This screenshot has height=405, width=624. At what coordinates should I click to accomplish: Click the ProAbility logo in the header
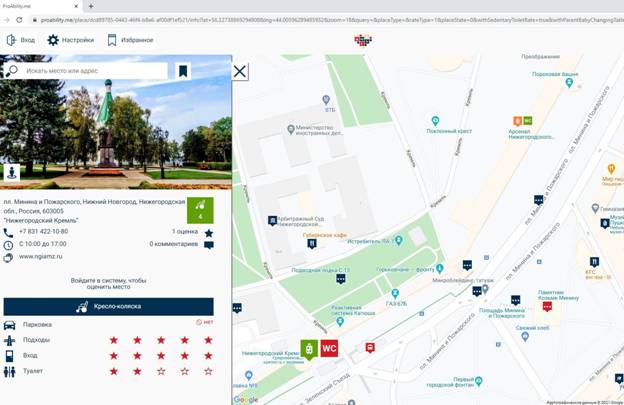(363, 40)
